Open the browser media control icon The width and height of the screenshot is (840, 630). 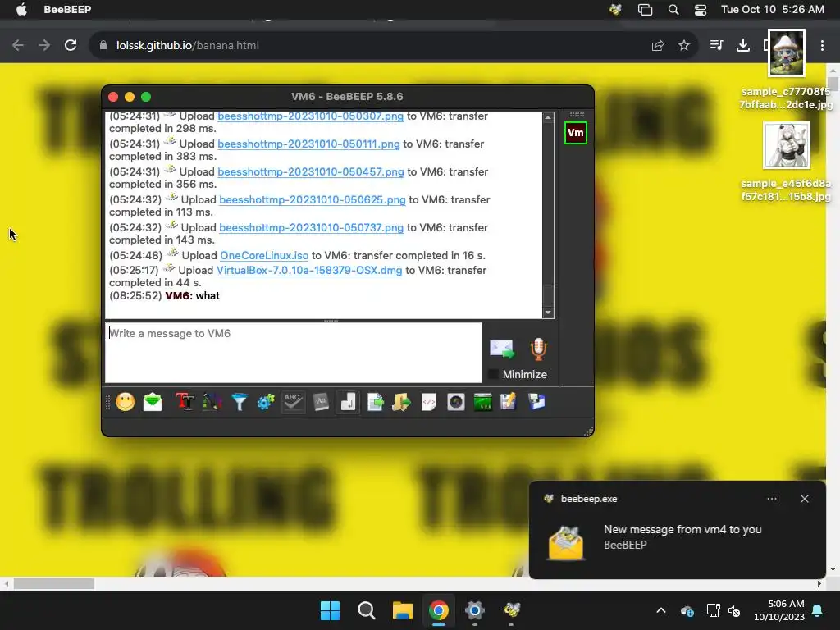[x=716, y=46]
